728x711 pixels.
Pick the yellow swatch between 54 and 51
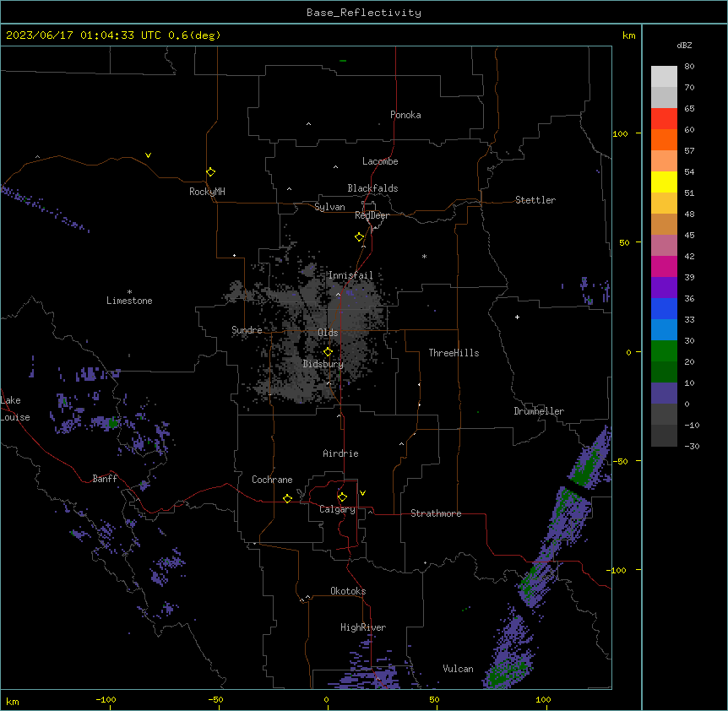point(664,182)
